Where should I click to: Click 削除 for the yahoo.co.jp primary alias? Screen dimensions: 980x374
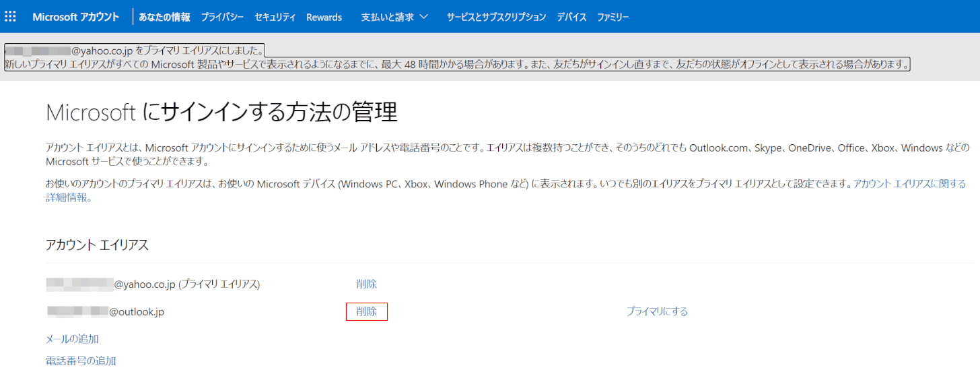[366, 284]
